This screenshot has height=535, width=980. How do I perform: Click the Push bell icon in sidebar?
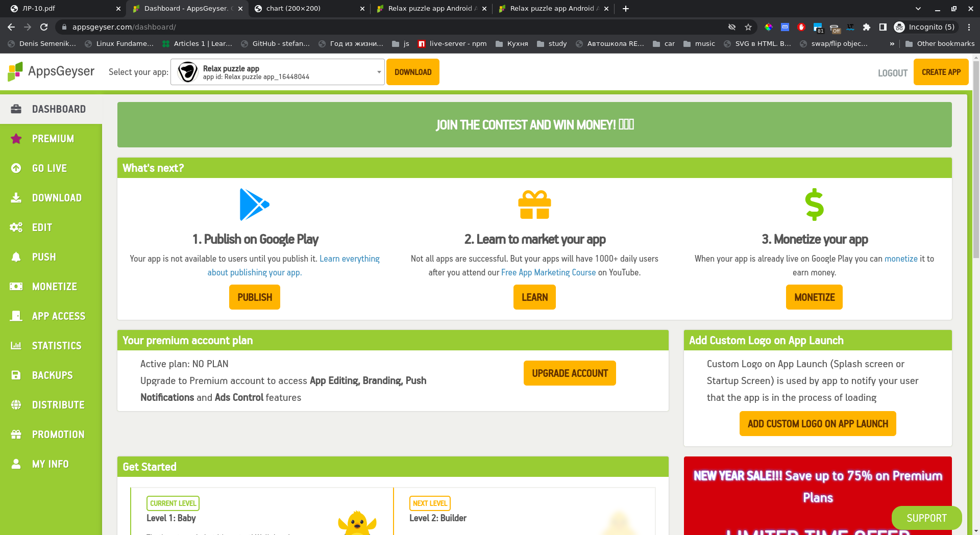[16, 257]
